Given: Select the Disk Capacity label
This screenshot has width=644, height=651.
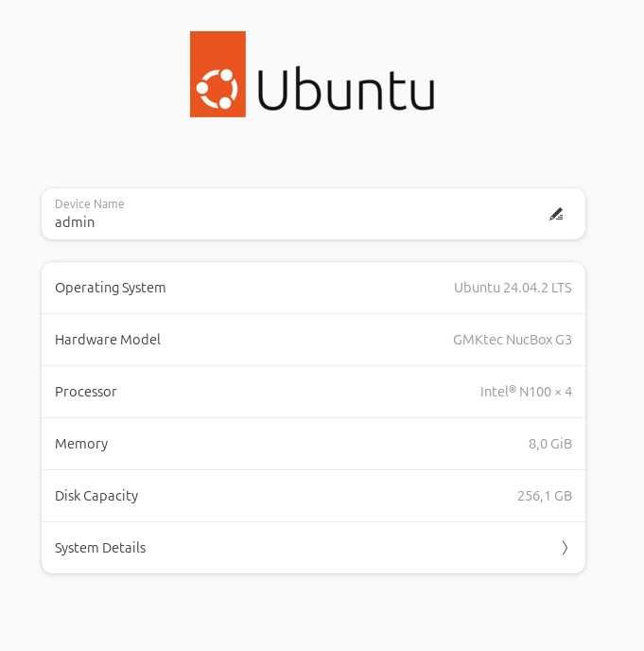Looking at the screenshot, I should pos(96,496).
